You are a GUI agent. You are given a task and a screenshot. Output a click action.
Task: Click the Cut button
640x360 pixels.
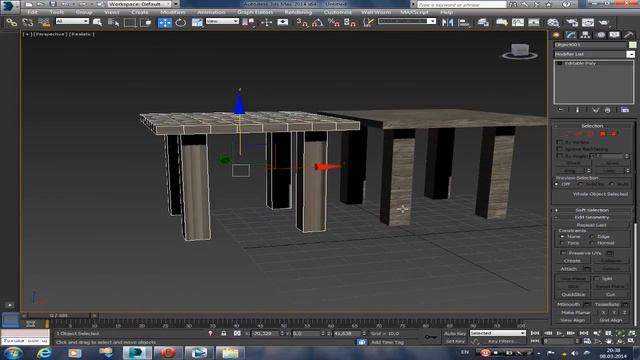click(610, 294)
